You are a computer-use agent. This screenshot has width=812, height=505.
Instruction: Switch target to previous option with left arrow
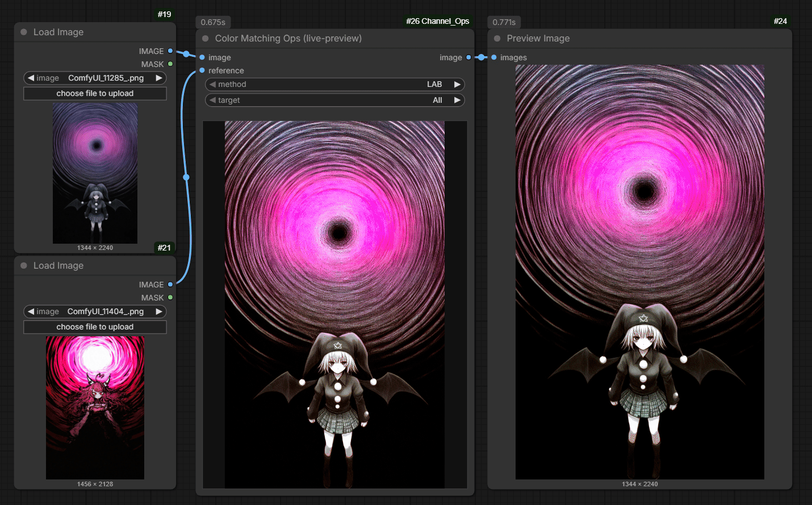point(212,100)
